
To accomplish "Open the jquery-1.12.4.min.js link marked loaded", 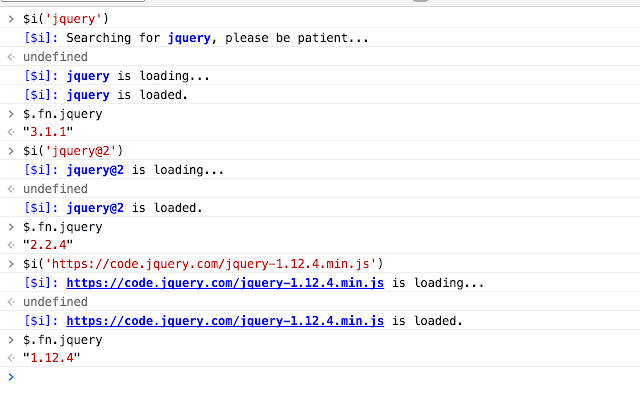I will click(x=225, y=321).
